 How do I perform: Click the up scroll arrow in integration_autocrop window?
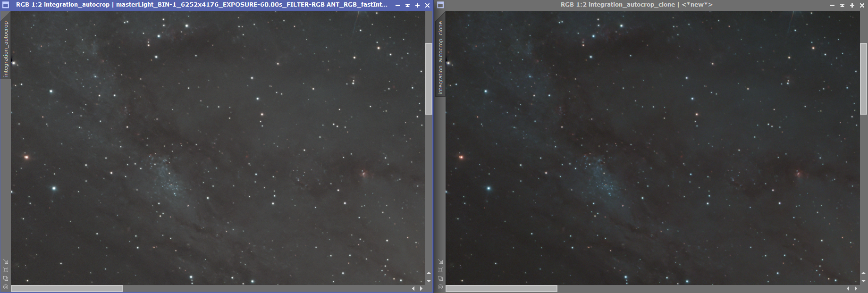coord(429,273)
